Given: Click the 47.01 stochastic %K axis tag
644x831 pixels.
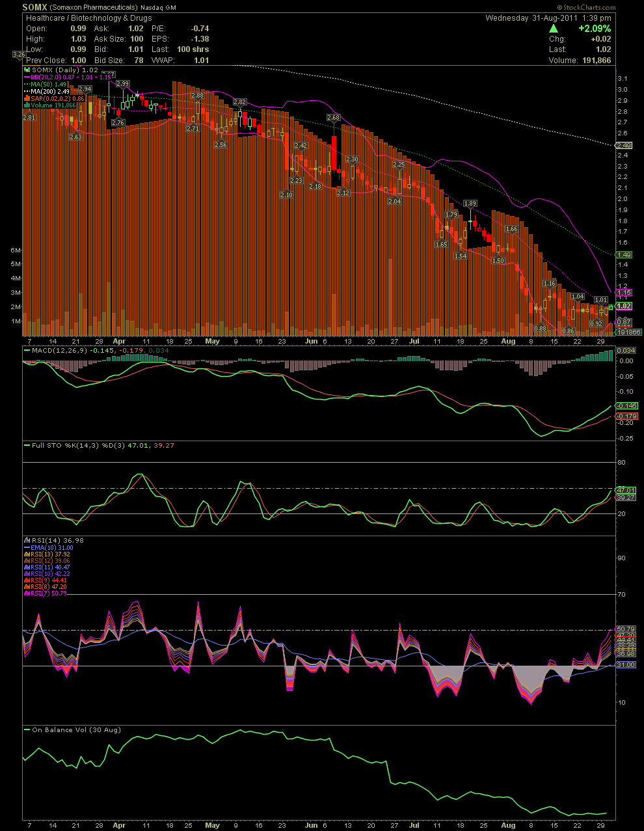Looking at the screenshot, I should pyautogui.click(x=625, y=490).
